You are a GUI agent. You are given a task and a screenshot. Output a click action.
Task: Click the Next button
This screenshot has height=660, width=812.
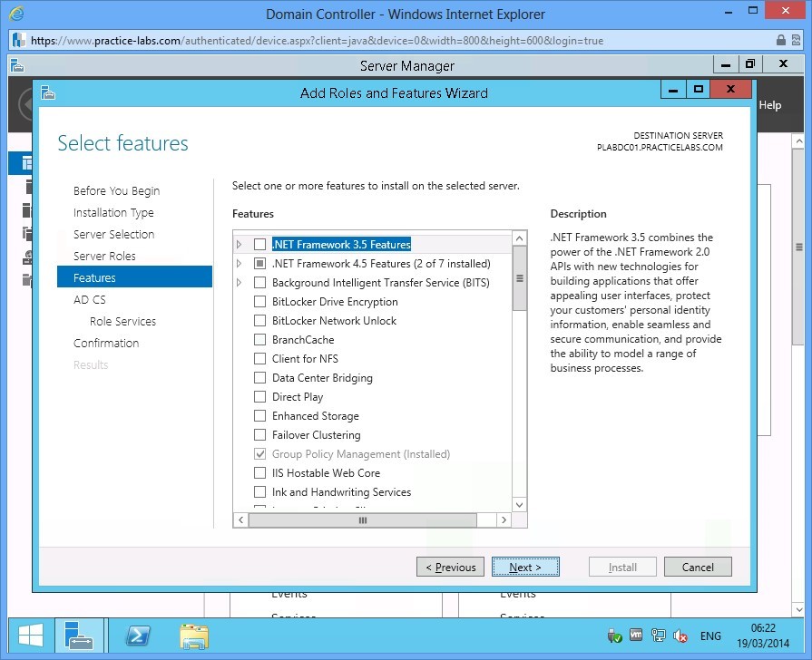tap(526, 566)
